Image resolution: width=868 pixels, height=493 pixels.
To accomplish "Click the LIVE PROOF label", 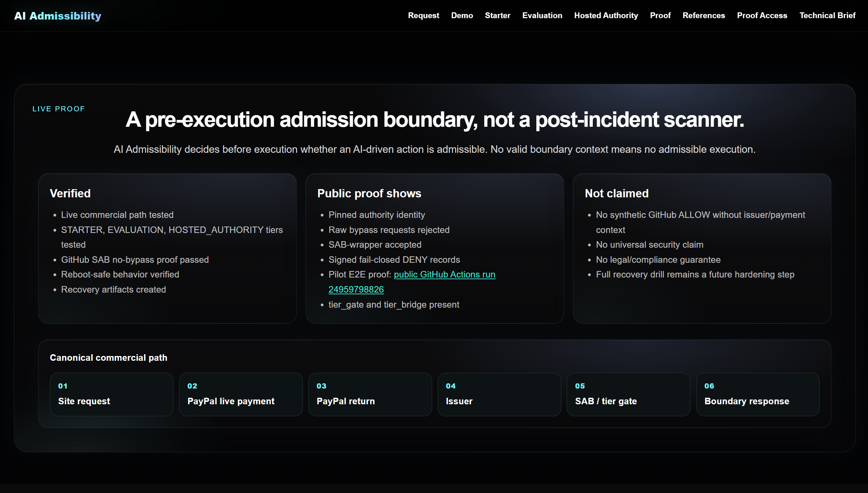I will pyautogui.click(x=58, y=109).
